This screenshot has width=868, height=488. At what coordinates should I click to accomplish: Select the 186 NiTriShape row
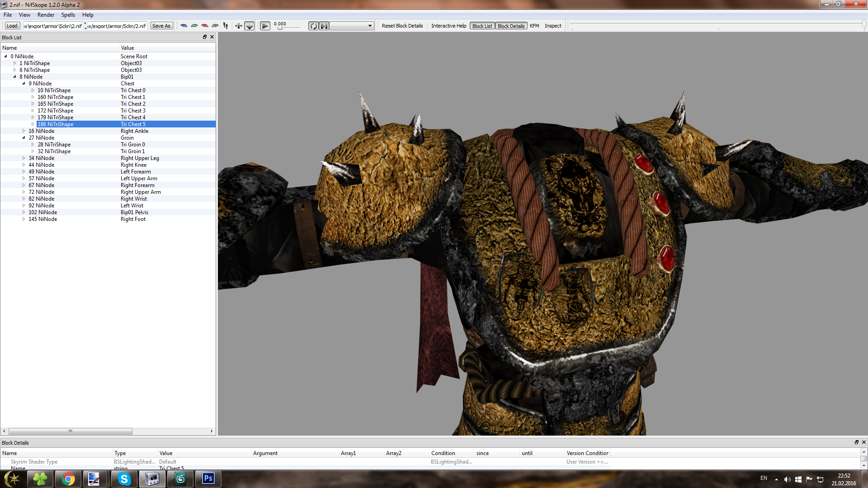coord(108,124)
